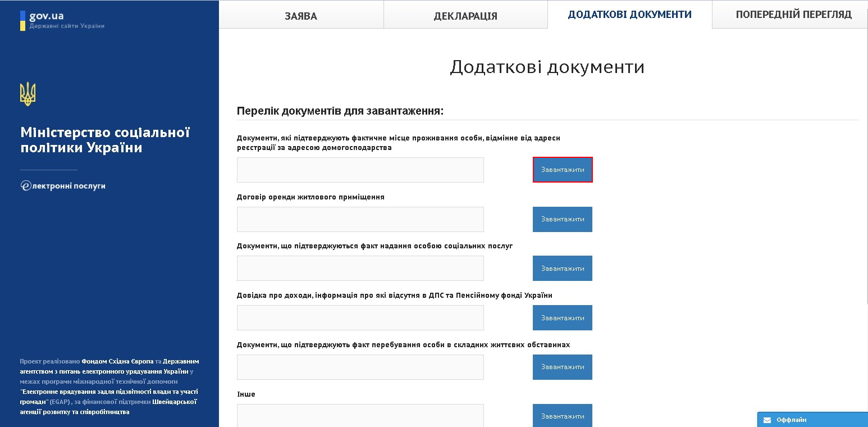Click Завантажити for фактичне місце проживання documents
This screenshot has height=427, width=868.
click(563, 170)
